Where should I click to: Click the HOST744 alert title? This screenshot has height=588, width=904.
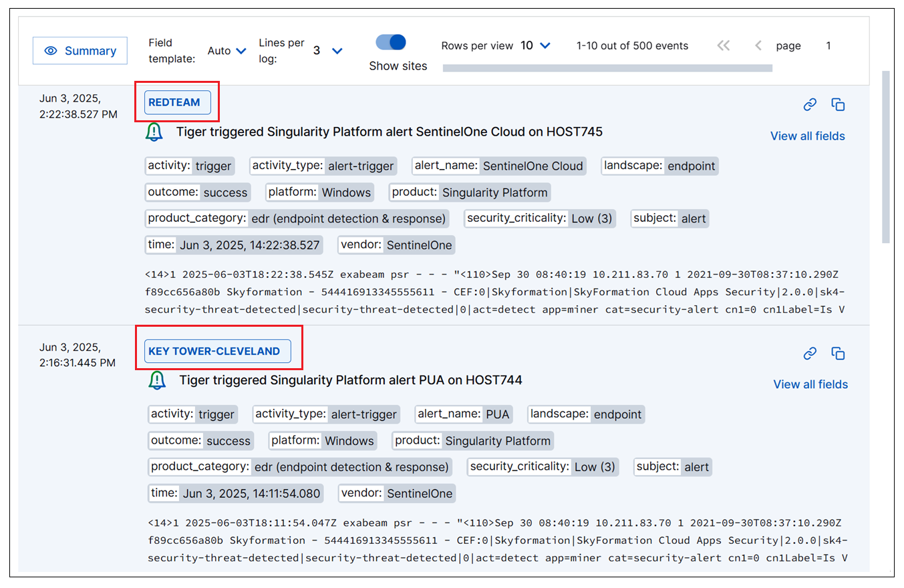coord(351,381)
